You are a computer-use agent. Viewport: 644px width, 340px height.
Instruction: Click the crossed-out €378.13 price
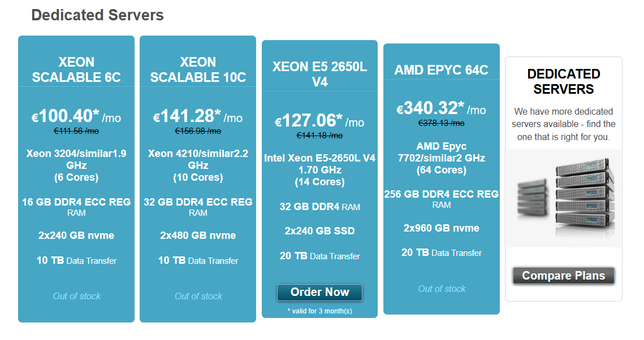click(x=441, y=123)
